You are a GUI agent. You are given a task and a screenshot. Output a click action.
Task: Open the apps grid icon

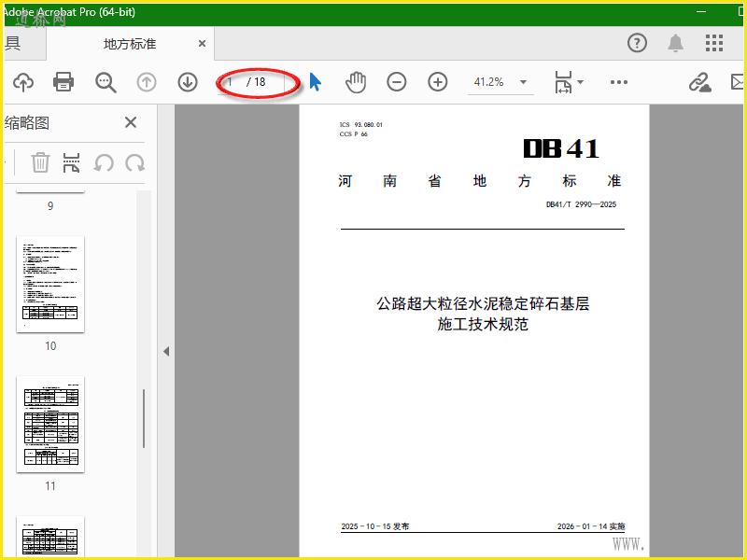714,43
